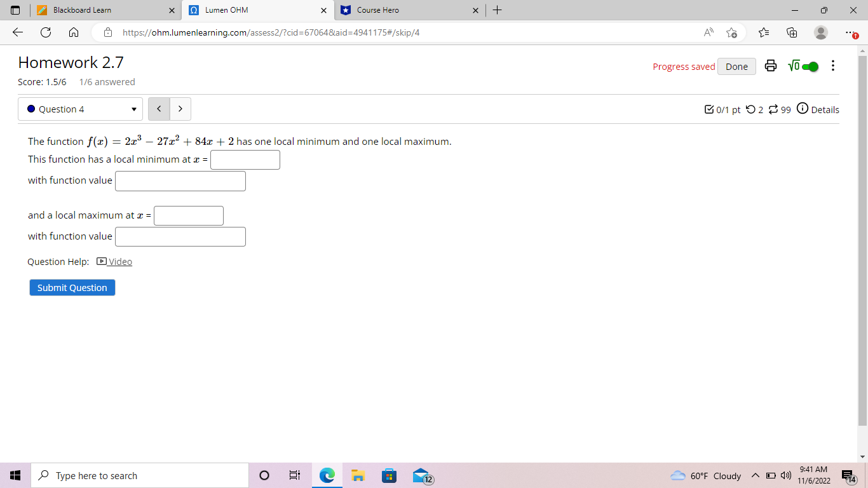Image resolution: width=868 pixels, height=488 pixels.
Task: Open browser Collections icon
Action: [792, 32]
